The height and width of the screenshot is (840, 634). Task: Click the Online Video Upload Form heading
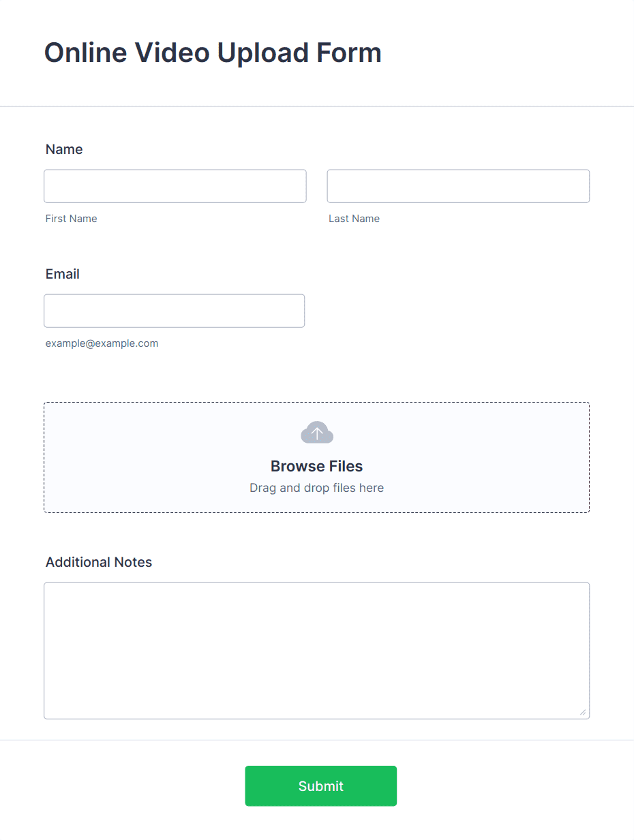pyautogui.click(x=212, y=52)
